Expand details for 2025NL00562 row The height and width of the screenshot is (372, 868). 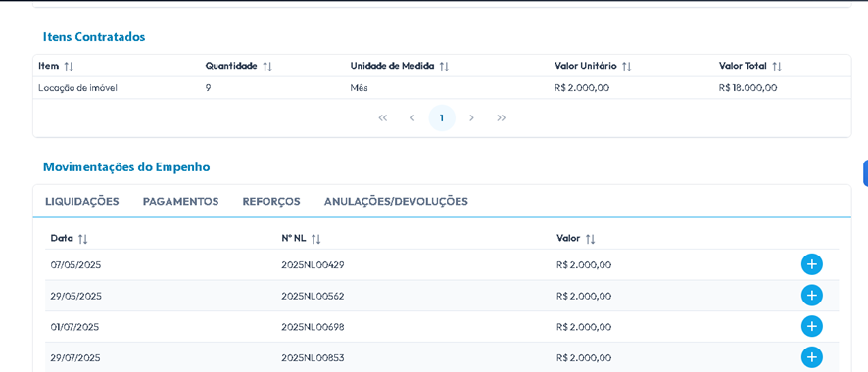click(811, 296)
